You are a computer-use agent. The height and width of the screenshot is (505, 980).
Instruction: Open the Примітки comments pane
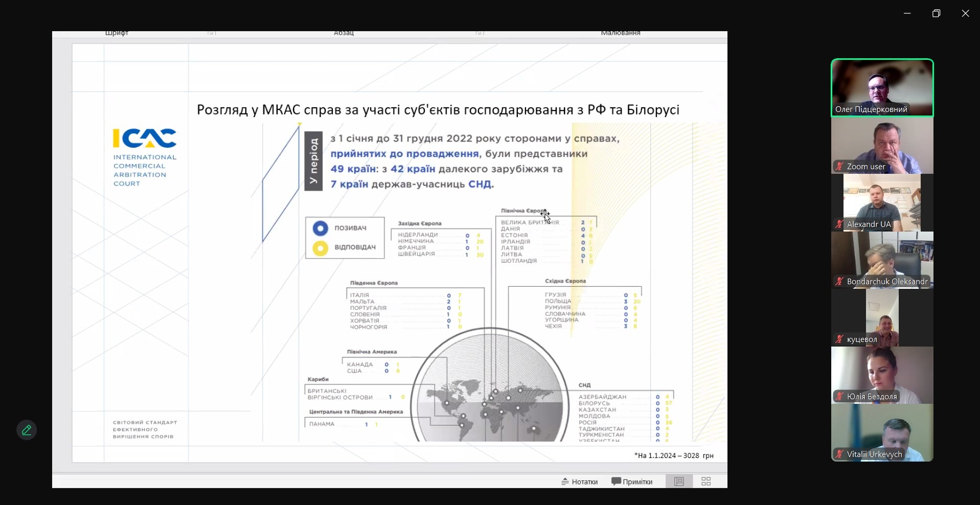(632, 481)
